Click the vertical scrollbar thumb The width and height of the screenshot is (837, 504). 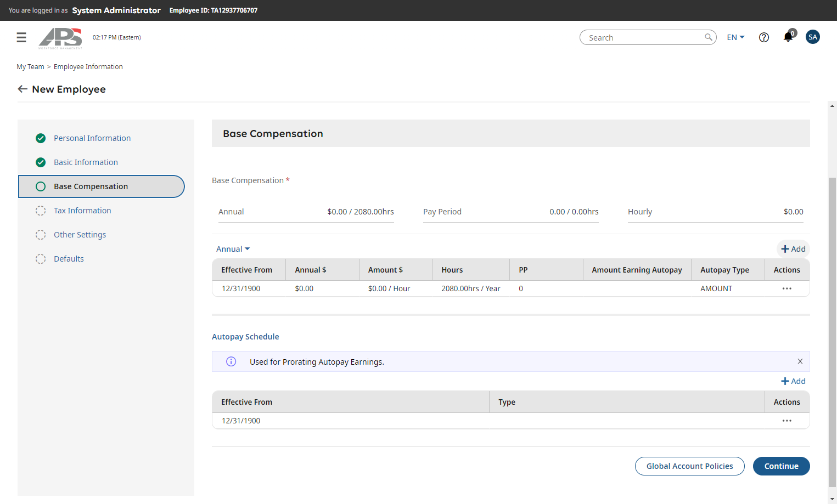click(832, 332)
